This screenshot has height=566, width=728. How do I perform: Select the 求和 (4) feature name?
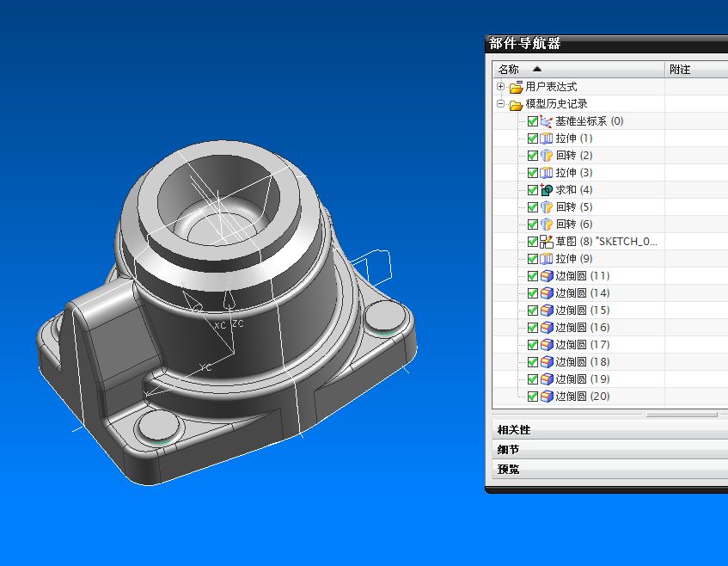pos(574,190)
